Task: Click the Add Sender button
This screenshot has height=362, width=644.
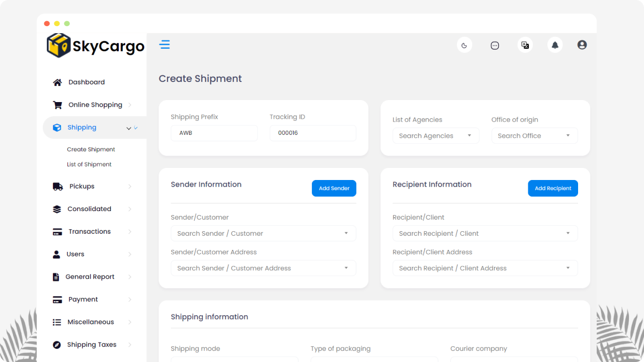Action: 334,189
